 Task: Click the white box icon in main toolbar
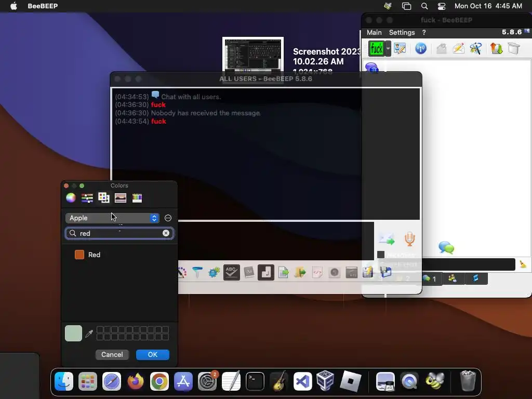pyautogui.click(x=514, y=48)
